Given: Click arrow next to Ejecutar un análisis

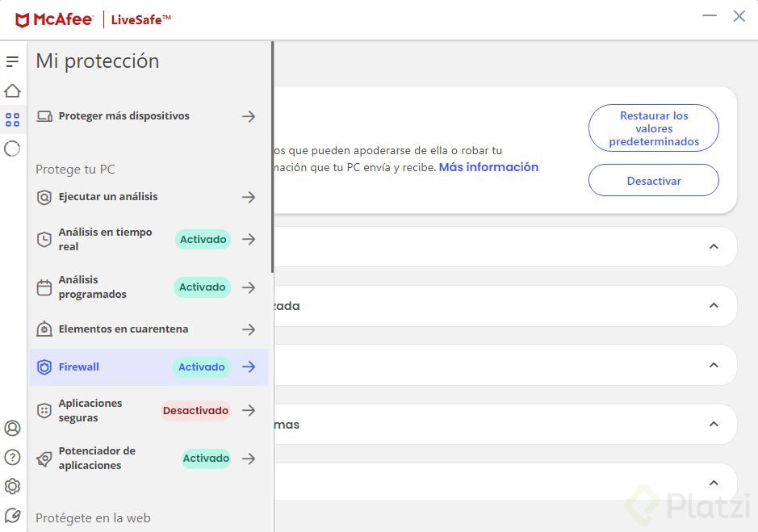Looking at the screenshot, I should (249, 197).
